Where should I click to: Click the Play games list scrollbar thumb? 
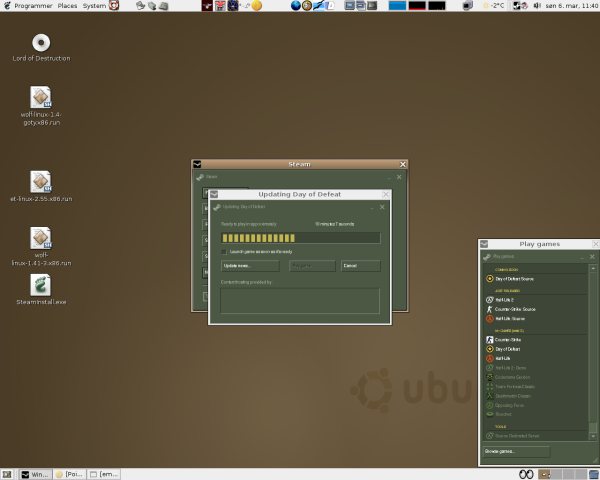tap(593, 426)
